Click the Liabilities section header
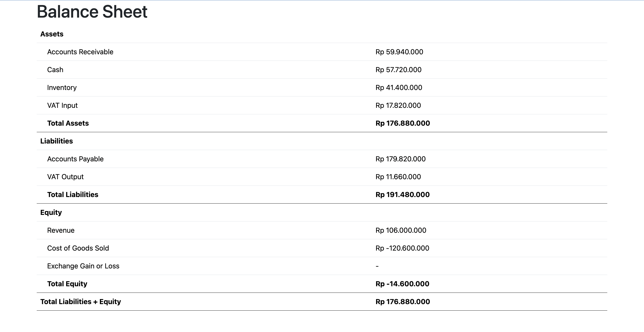 point(57,141)
